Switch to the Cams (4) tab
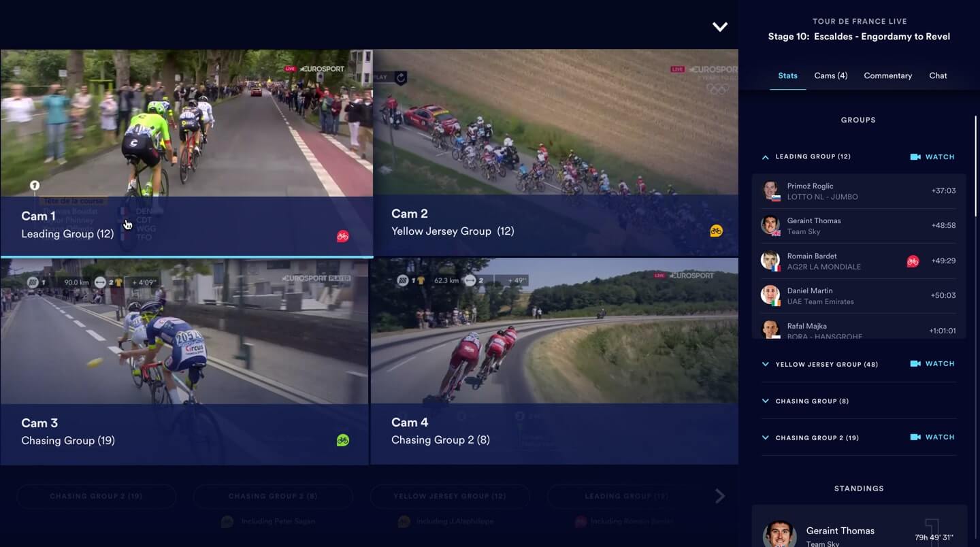 830,76
